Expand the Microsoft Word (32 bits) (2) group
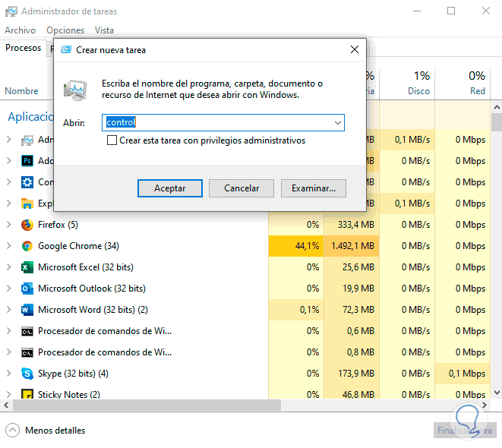The image size is (502, 448). click(x=9, y=310)
